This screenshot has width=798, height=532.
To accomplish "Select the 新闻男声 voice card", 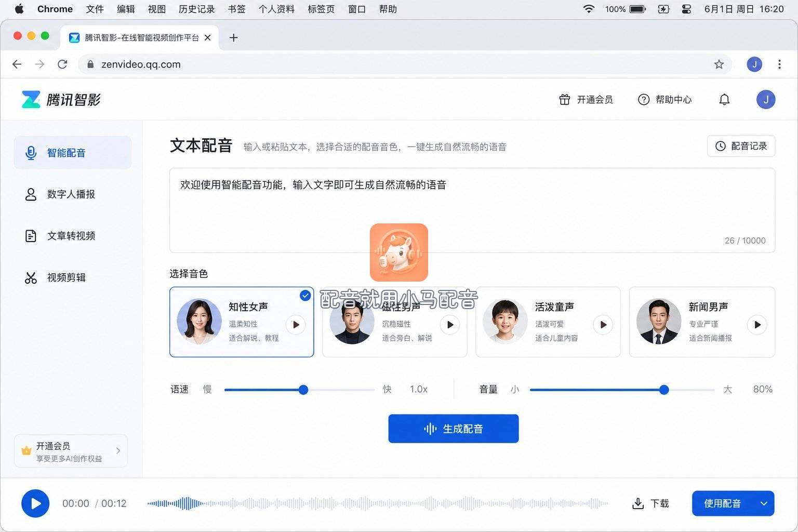I will pyautogui.click(x=702, y=322).
